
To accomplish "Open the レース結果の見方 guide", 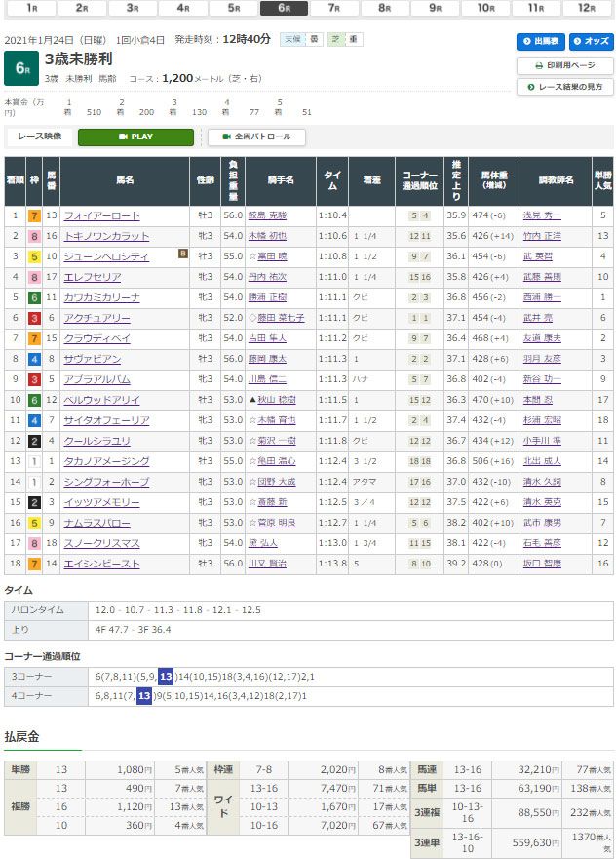I will click(564, 87).
